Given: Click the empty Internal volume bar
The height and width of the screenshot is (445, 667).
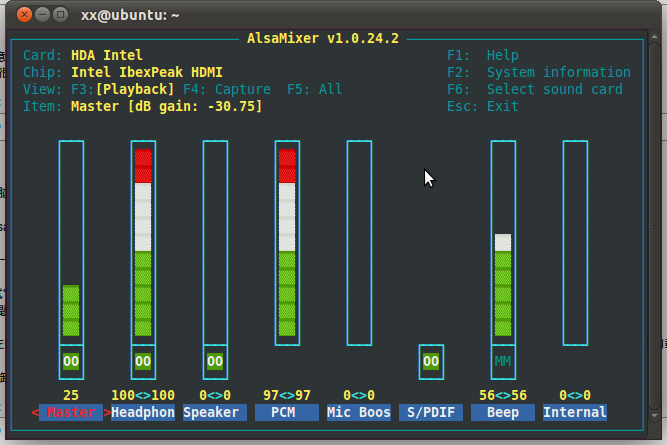Looking at the screenshot, I should [575, 242].
